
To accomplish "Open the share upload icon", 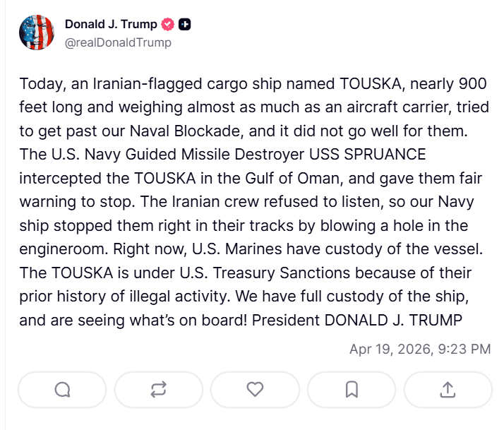I will 448,389.
